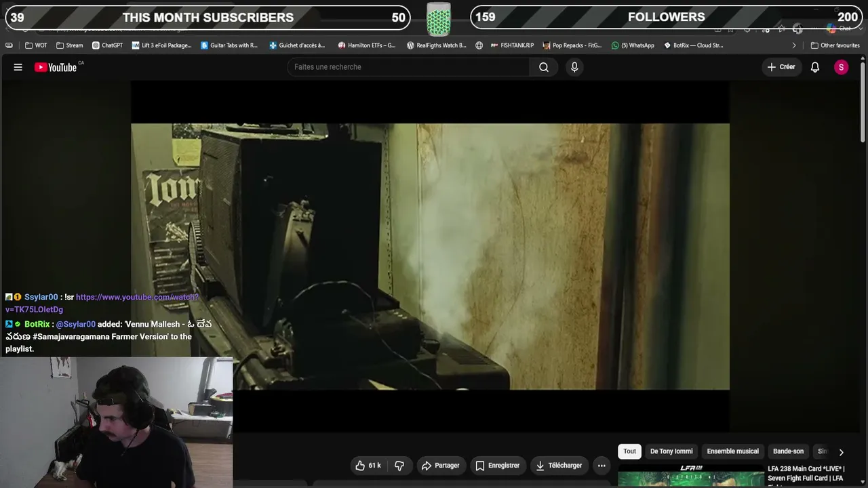
Task: Select the 'Tout' filter chip
Action: pos(630,451)
